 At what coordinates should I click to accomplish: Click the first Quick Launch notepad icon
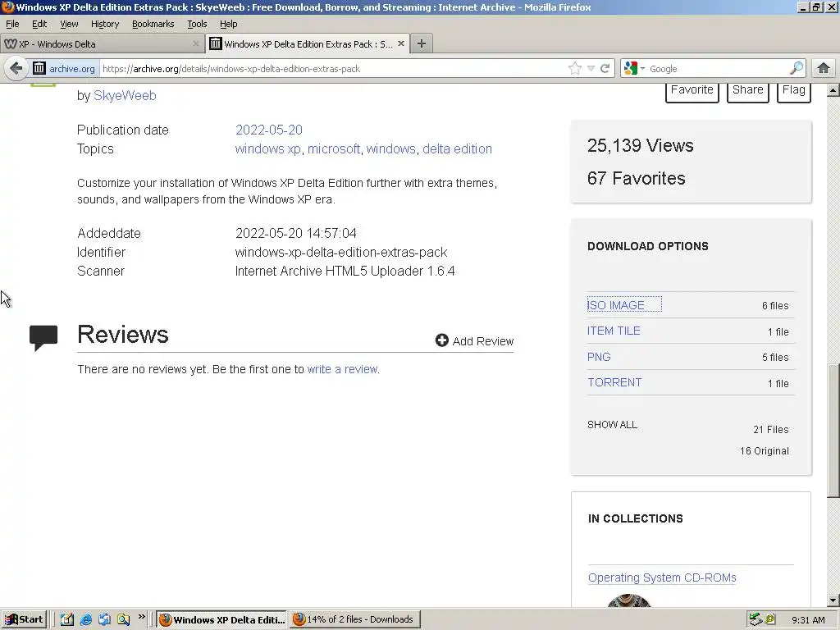click(67, 620)
